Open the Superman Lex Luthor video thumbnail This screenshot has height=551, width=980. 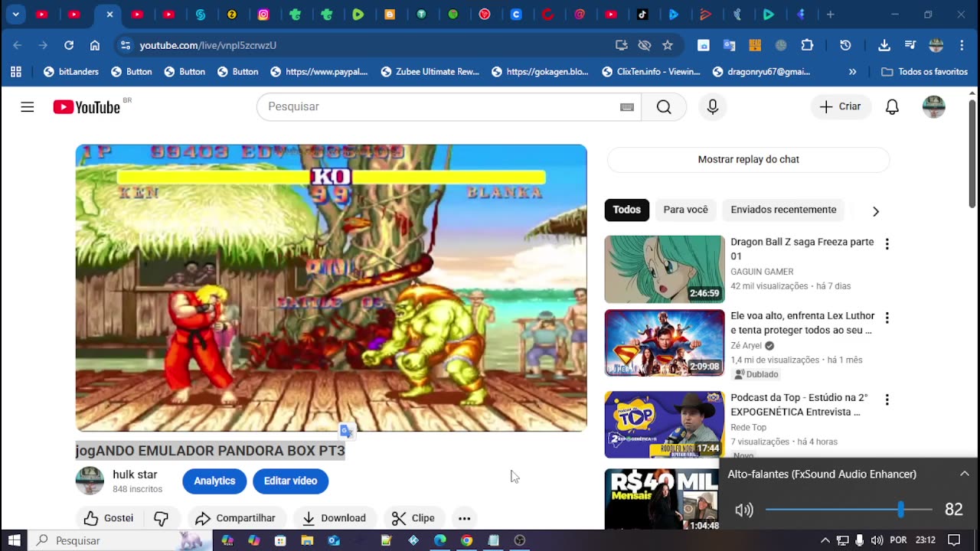pos(664,343)
